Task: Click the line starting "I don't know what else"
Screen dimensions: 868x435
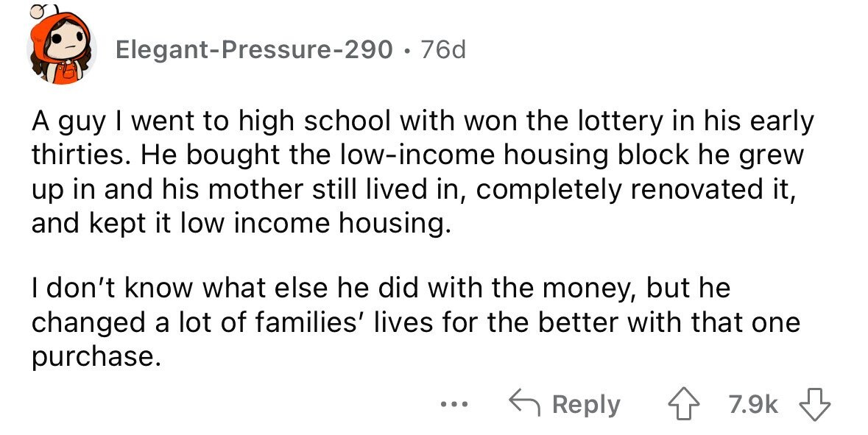Action: (x=381, y=289)
